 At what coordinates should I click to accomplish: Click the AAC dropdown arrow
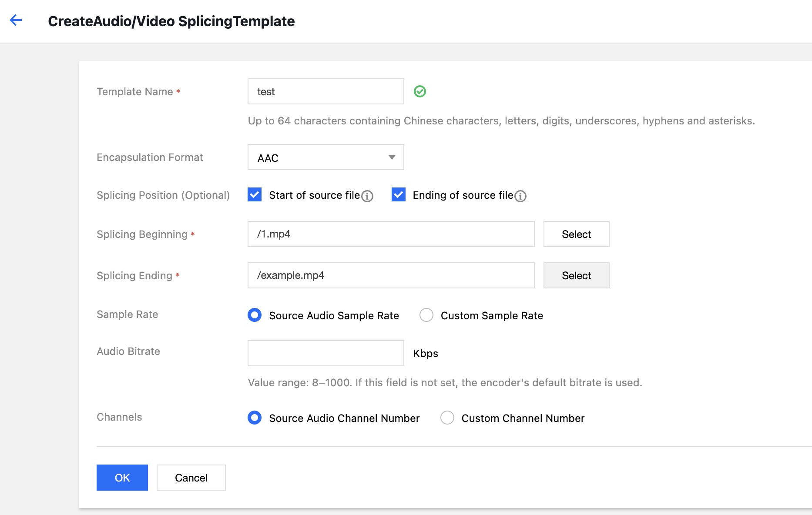[x=392, y=157]
